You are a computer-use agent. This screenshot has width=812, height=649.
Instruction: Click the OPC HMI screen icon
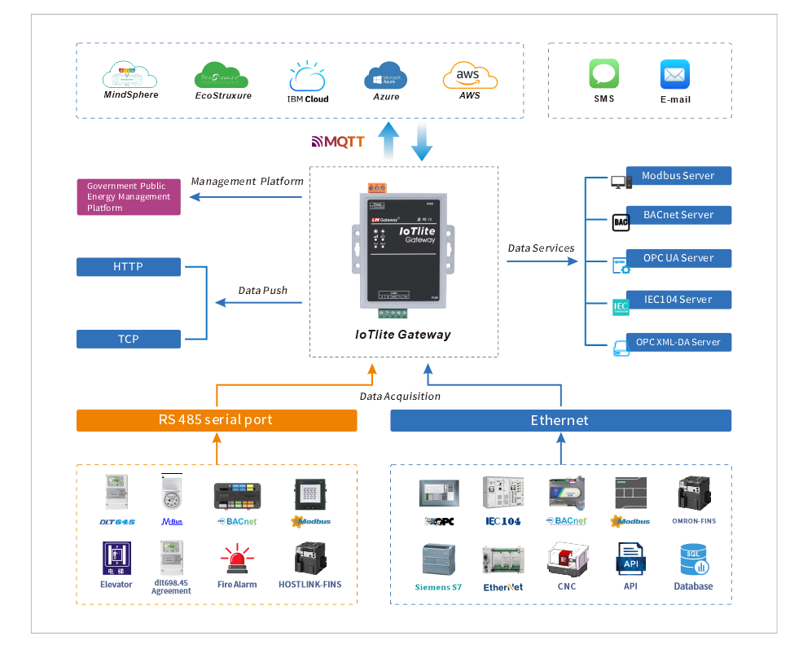(439, 493)
